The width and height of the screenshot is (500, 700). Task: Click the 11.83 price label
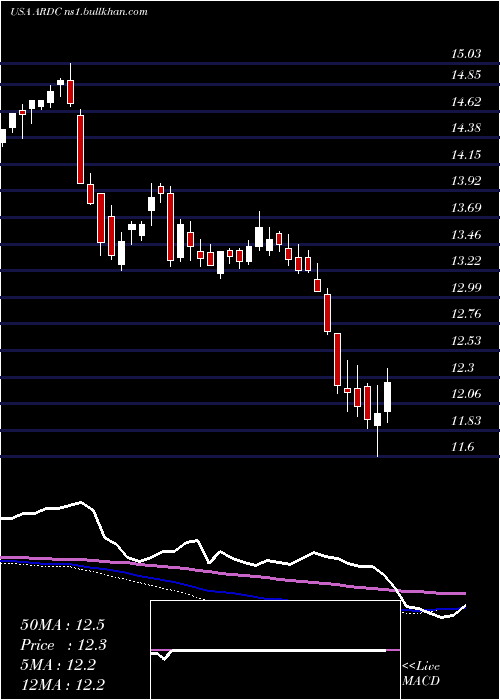coord(466,421)
